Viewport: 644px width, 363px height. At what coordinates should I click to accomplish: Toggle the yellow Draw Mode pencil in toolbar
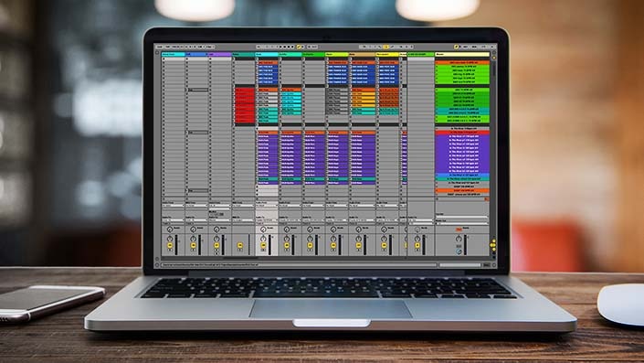click(x=299, y=47)
